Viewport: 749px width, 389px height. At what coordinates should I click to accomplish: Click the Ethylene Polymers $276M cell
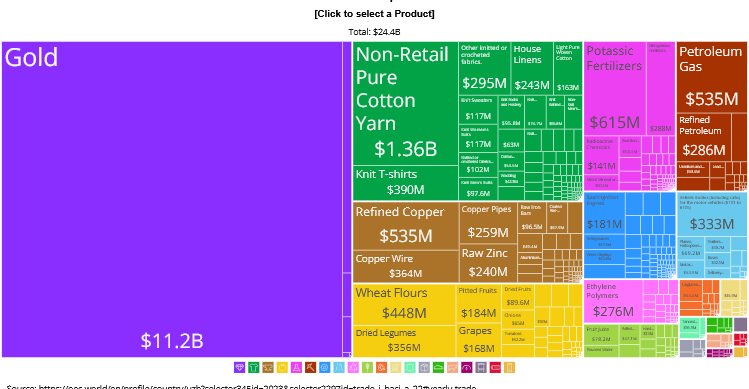pos(613,302)
